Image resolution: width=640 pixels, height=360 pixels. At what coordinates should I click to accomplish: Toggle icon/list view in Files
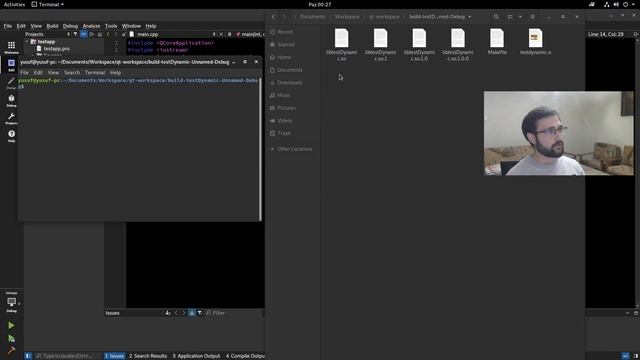[x=510, y=17]
